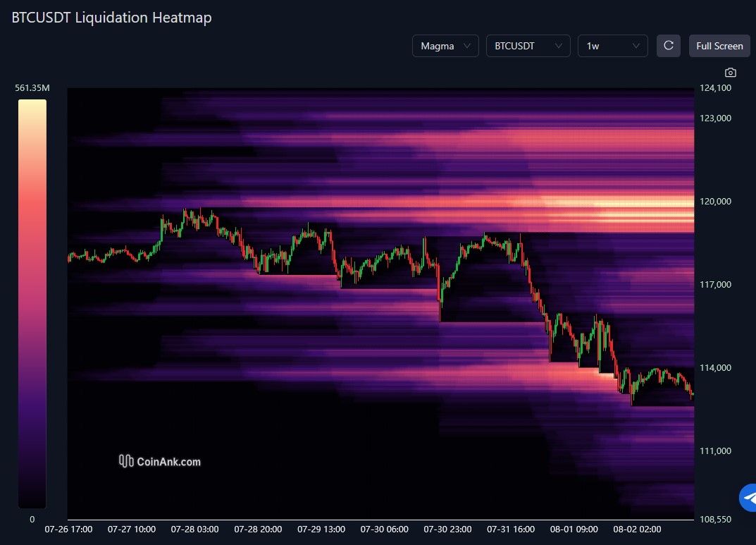Click the 07-30 23:00 time label
The height and width of the screenshot is (545, 756).
tap(447, 529)
